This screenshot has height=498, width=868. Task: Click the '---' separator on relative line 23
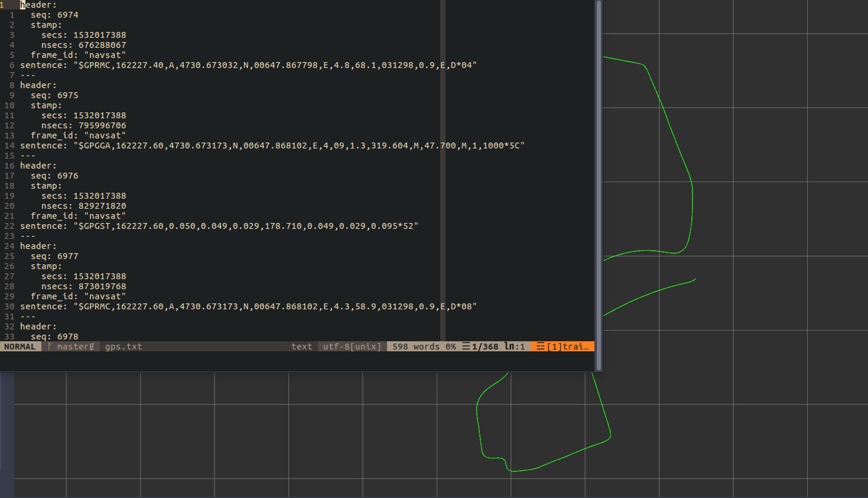click(x=28, y=236)
